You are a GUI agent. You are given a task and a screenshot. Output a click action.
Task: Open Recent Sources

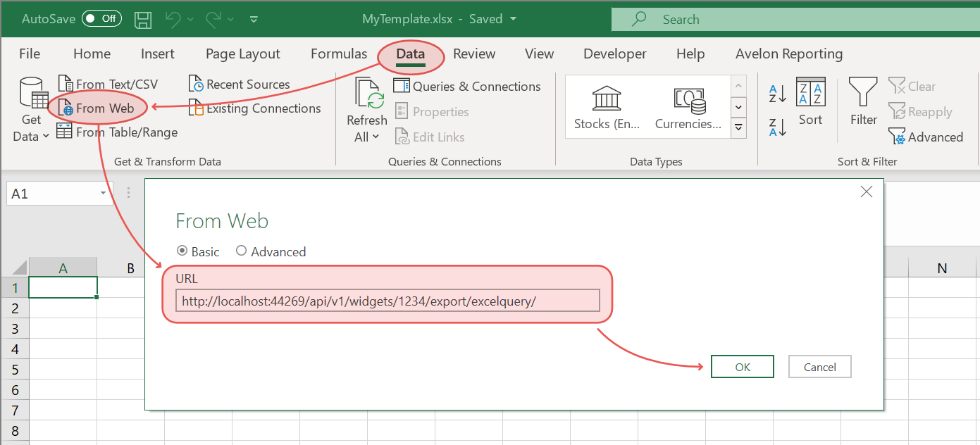(x=239, y=84)
